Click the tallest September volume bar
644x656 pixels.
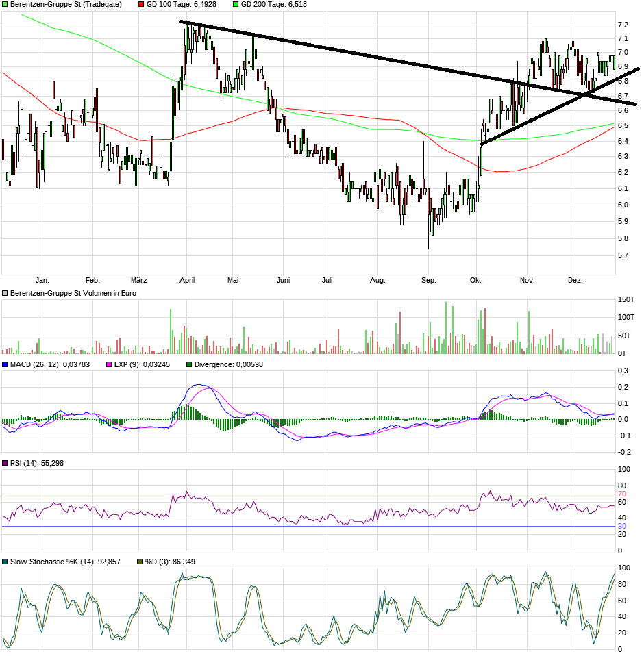click(446, 328)
